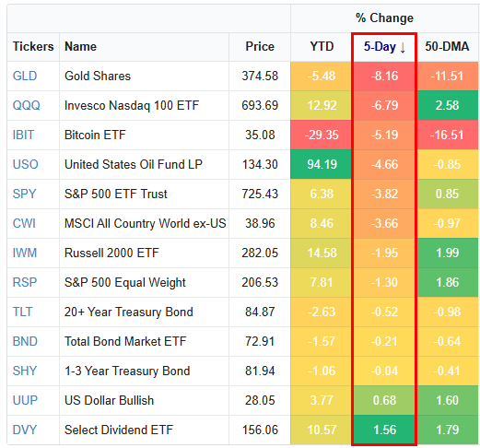
Task: Click the QQQ price 693.69
Action: 260,105
